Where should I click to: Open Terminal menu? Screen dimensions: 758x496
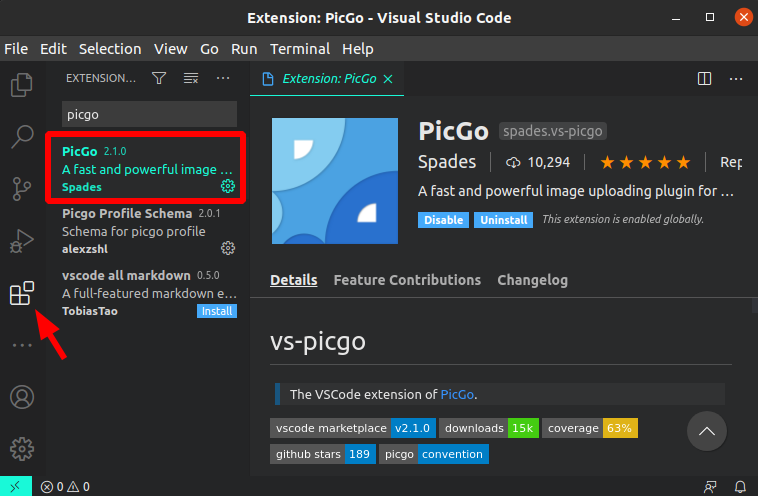coord(300,49)
